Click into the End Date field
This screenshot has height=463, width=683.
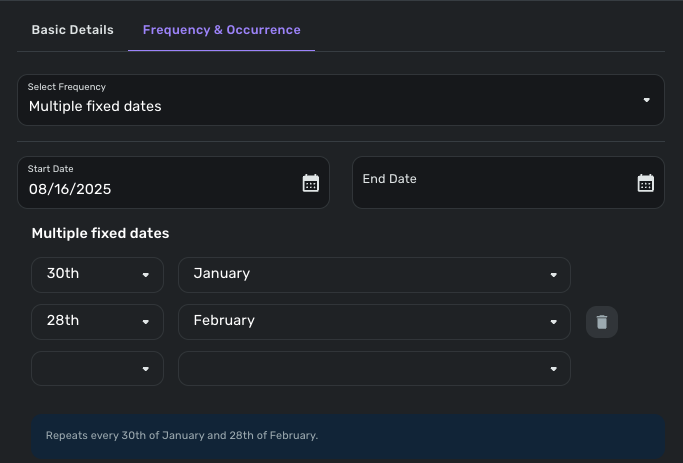point(490,183)
